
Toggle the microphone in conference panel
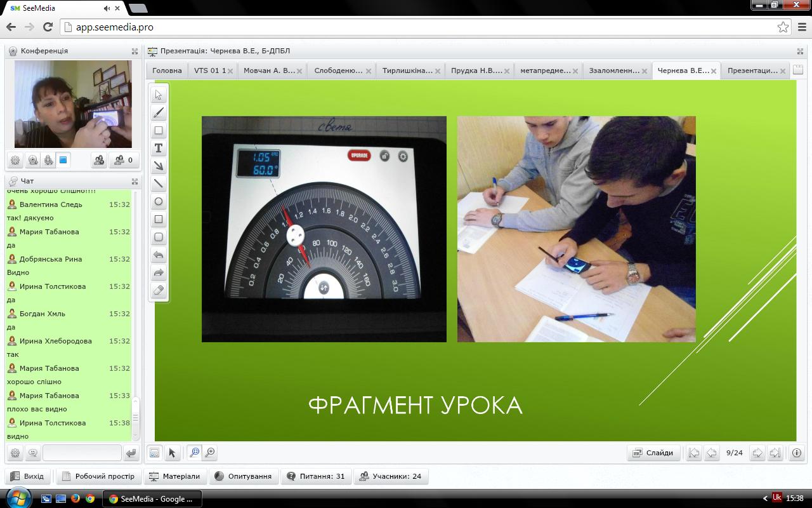tap(48, 160)
